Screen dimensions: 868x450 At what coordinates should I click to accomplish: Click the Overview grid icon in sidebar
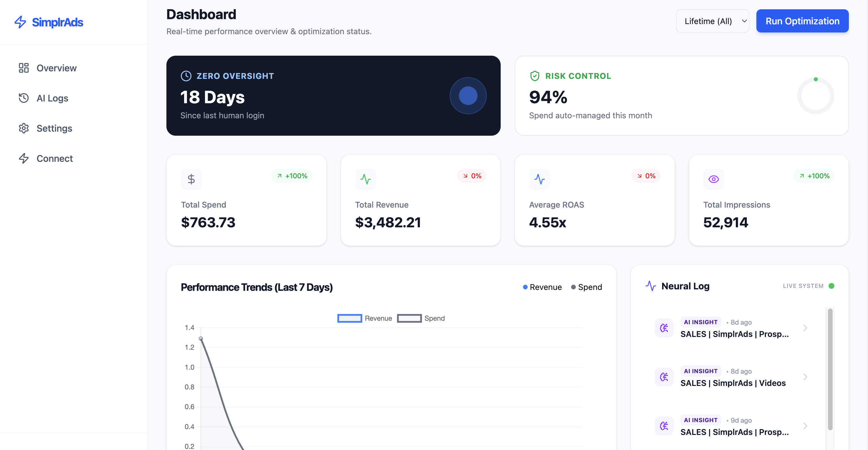[x=23, y=68]
